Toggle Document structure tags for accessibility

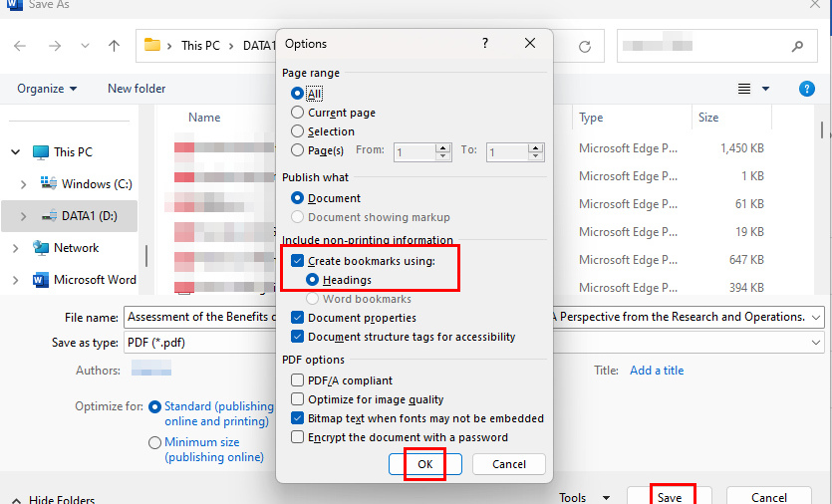tap(297, 337)
